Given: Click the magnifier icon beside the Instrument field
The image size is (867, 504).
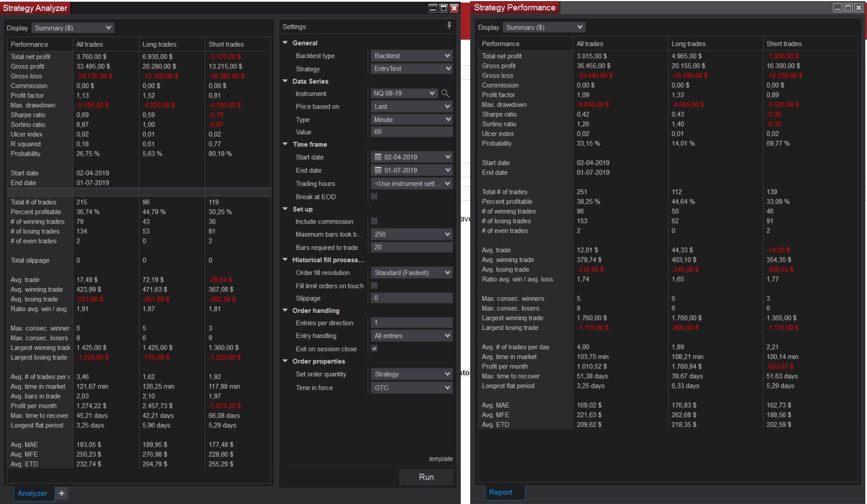Looking at the screenshot, I should click(x=445, y=94).
